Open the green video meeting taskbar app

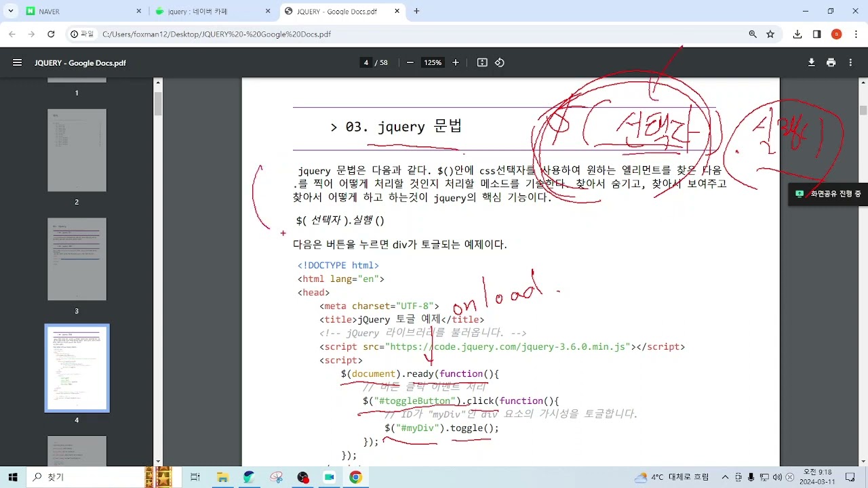[330, 477]
